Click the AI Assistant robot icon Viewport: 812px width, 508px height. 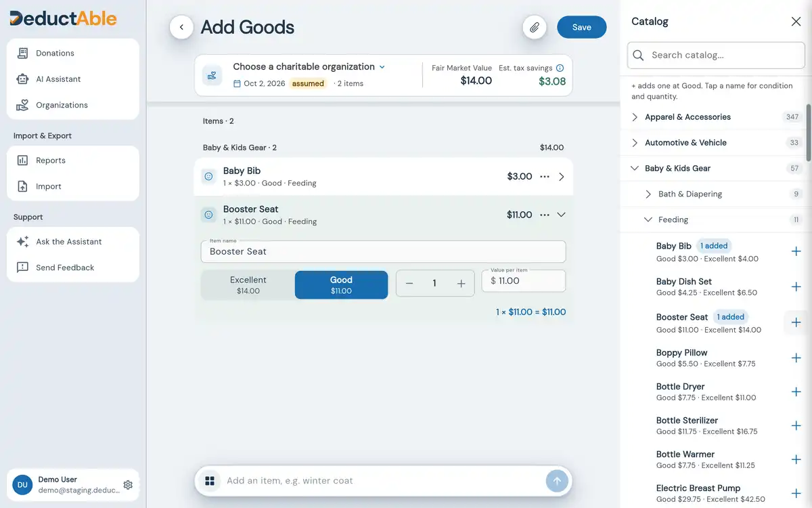point(22,79)
